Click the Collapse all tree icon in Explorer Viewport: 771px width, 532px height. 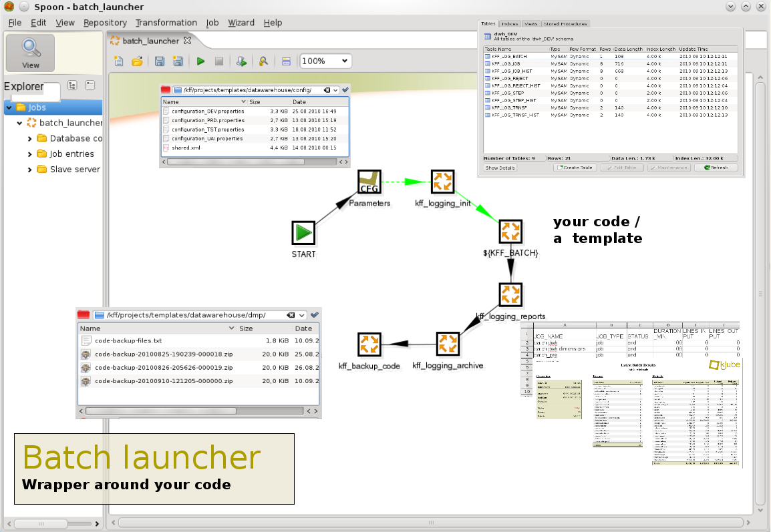tap(90, 85)
